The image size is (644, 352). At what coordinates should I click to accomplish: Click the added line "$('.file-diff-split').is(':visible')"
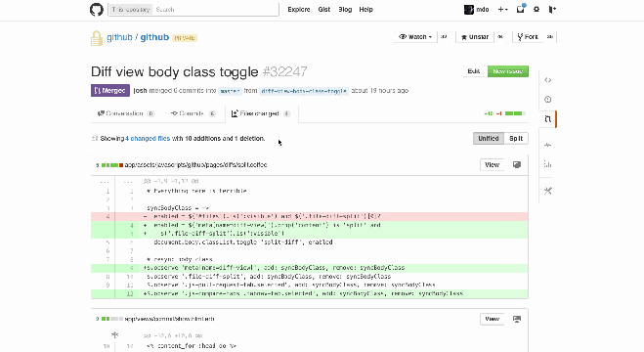coord(309,234)
